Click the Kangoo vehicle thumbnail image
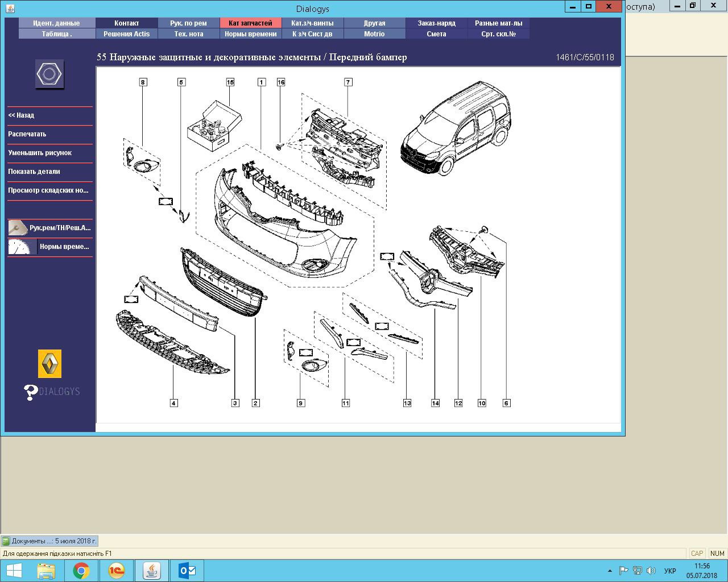 [456, 129]
